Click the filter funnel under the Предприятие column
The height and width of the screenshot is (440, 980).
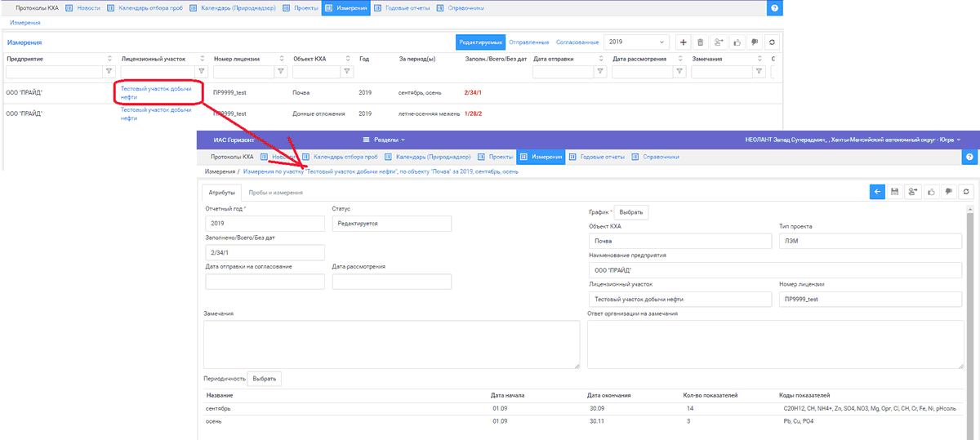click(x=109, y=72)
